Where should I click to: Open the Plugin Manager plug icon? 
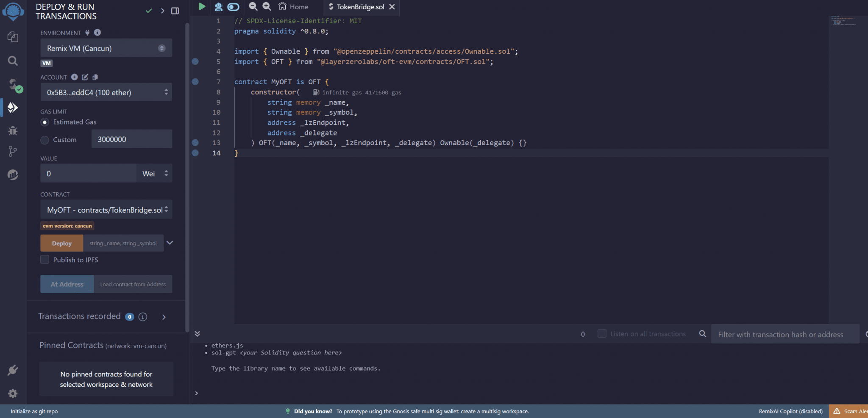point(13,370)
